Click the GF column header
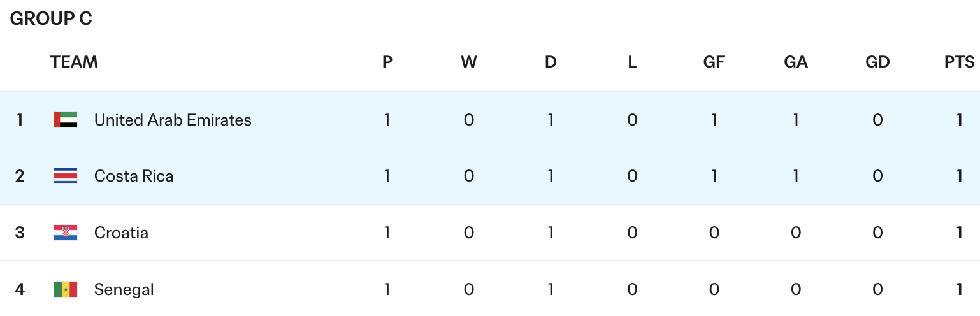 [x=714, y=62]
